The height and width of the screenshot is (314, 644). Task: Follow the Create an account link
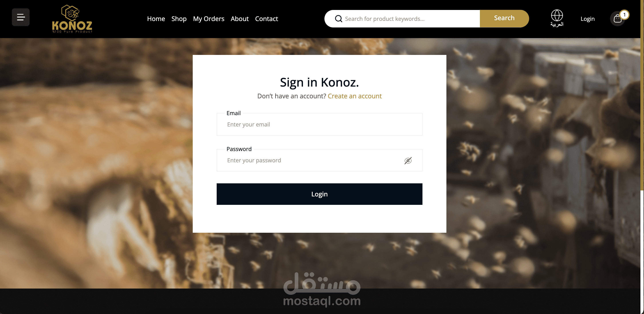tap(355, 96)
